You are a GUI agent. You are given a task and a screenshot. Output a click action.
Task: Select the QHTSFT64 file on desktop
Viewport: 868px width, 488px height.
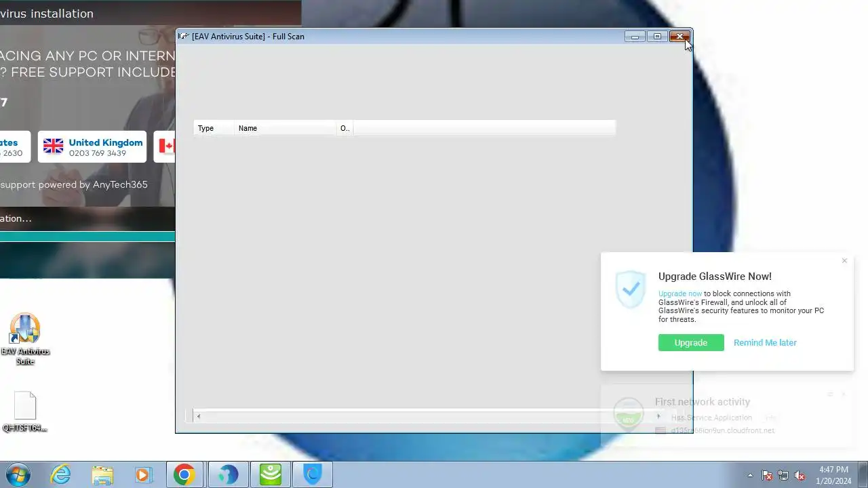[25, 412]
